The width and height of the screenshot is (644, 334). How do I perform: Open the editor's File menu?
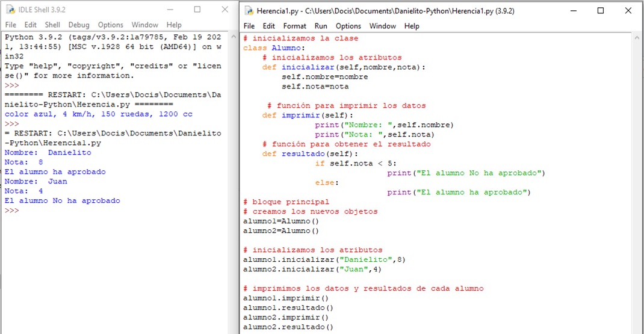249,26
